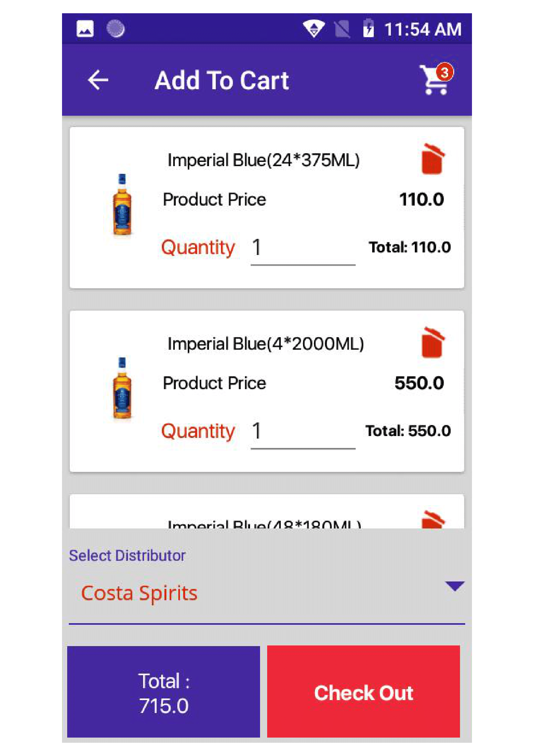Tap the Imperial Blue(4*2000ML) bottle thumbnail
Screen dimensions: 534x756
click(x=122, y=388)
